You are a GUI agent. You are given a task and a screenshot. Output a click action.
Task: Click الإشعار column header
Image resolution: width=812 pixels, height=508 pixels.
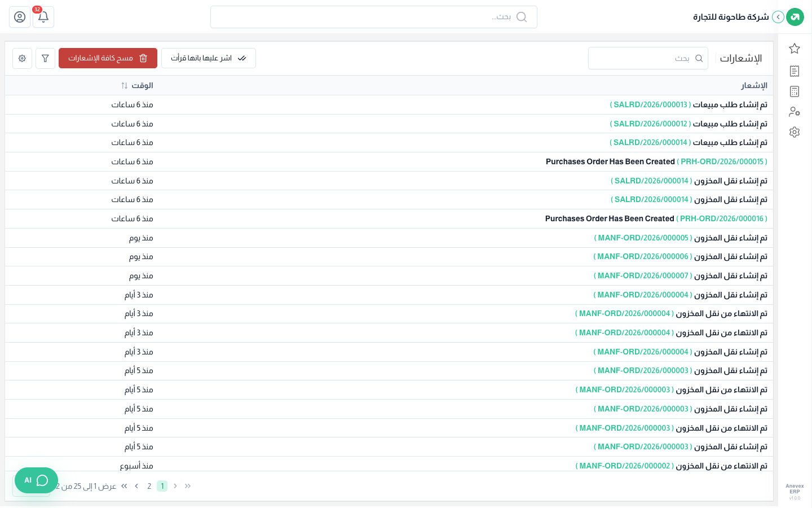pyautogui.click(x=754, y=86)
